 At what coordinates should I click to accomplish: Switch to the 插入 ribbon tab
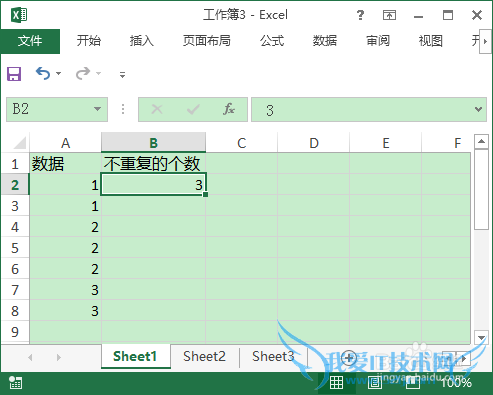pos(142,41)
